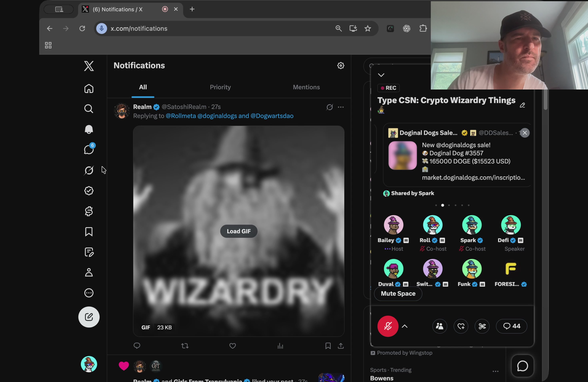Screen dimensions: 588x382
Task: Reply to Realm's post
Action: [x=137, y=346]
